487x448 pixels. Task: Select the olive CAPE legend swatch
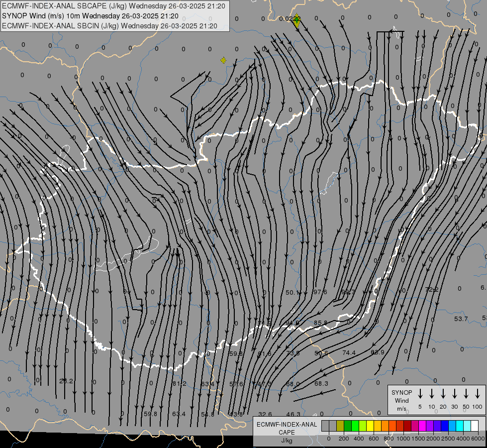[x=340, y=426]
